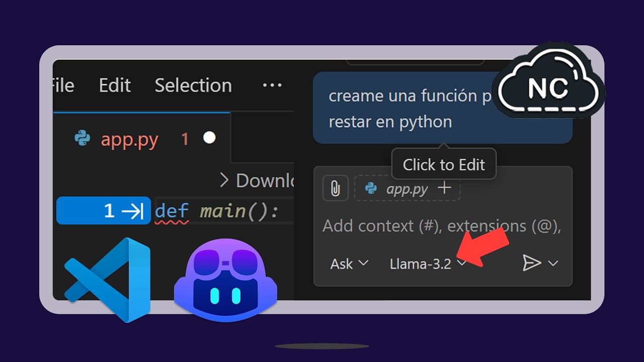Click the paperclip attach context icon
The height and width of the screenshot is (362, 644).
point(335,189)
